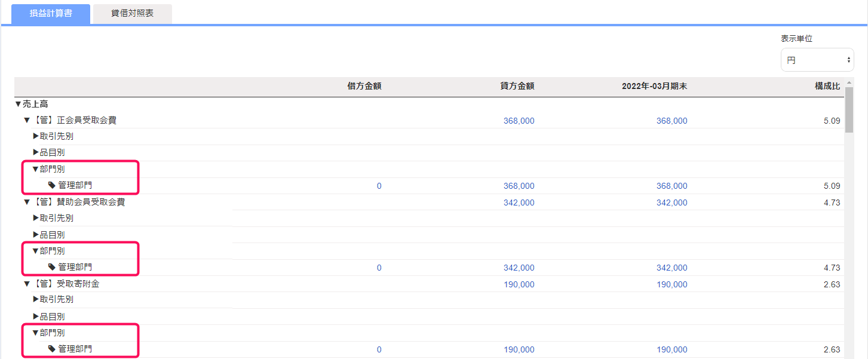Screen dimensions: 868x359
Task: Open 借方金額 0 for 管理部門 under 正会員受取会費
Action: (379, 186)
